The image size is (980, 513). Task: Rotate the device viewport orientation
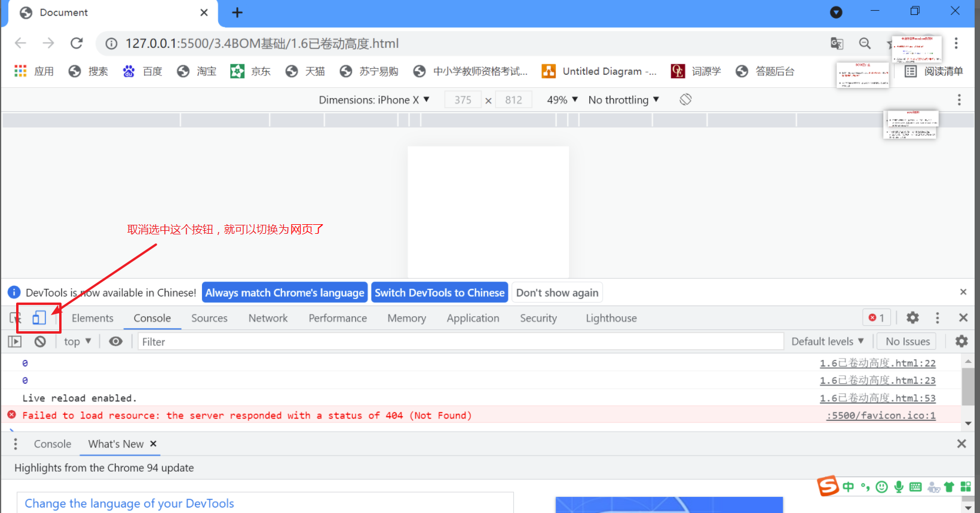pyautogui.click(x=685, y=100)
